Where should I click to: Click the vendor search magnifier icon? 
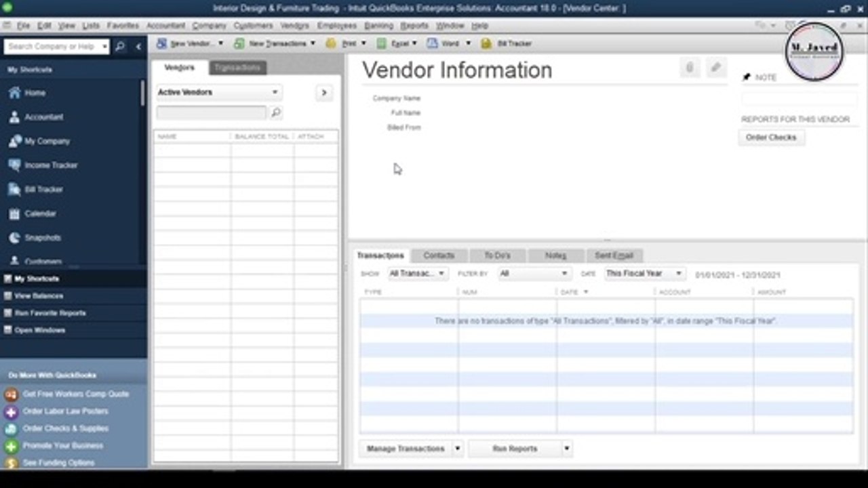pos(276,113)
